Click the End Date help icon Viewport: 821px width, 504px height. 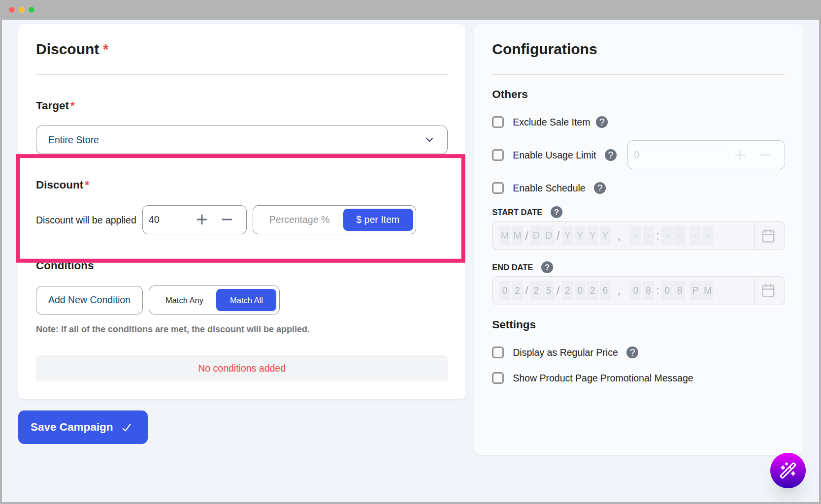click(547, 267)
